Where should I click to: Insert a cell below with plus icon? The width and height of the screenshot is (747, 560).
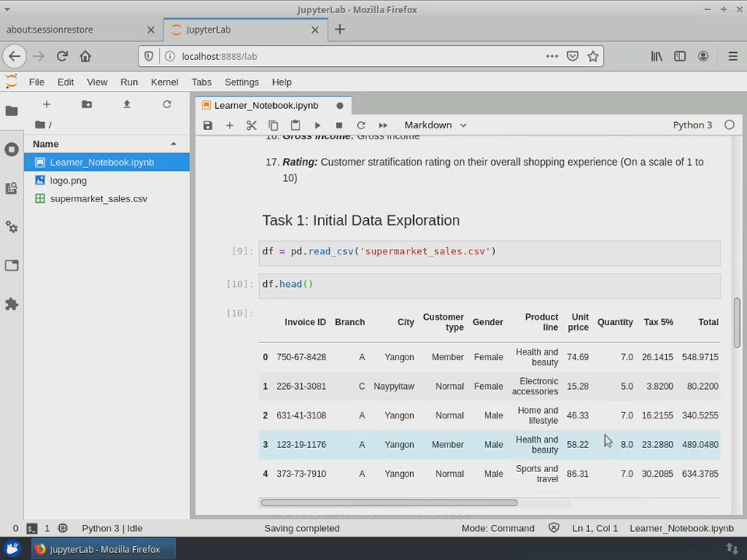(230, 125)
